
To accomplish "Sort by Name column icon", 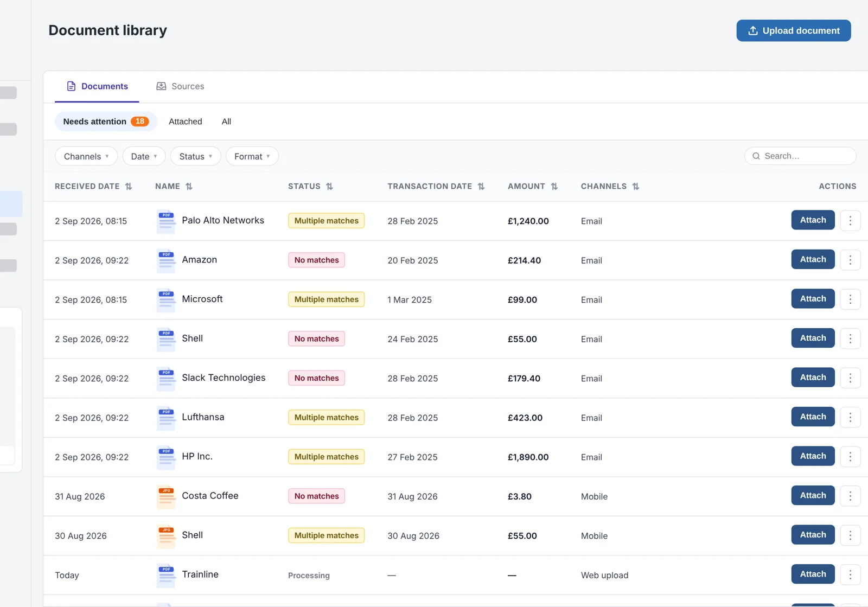I will 189,187.
